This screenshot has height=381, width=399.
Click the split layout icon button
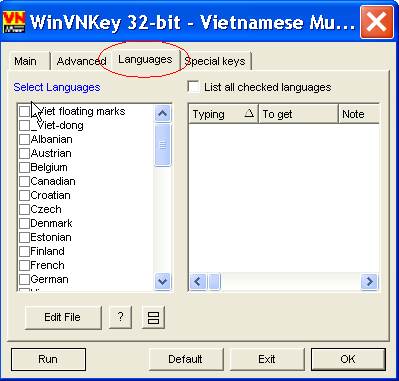pos(153,317)
